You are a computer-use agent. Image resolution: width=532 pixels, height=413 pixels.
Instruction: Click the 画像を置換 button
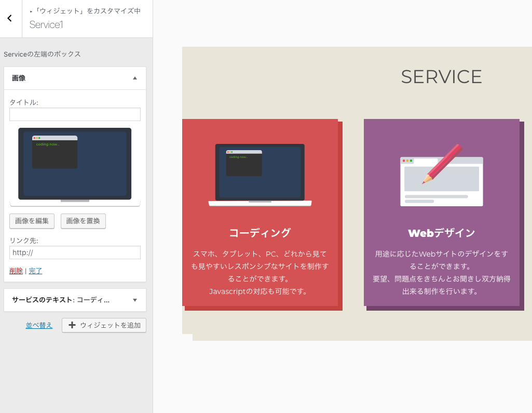click(x=83, y=221)
